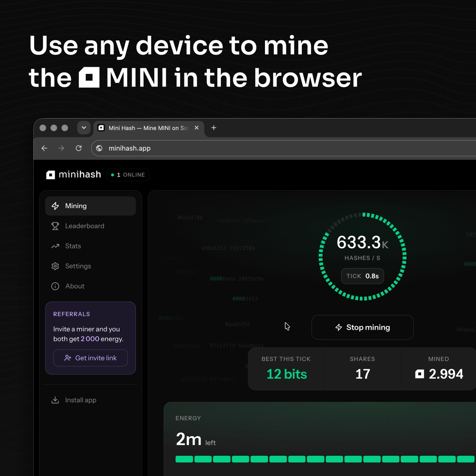Image resolution: width=476 pixels, height=476 pixels.
Task: Open the tab search dropdown chevron
Action: [84, 128]
